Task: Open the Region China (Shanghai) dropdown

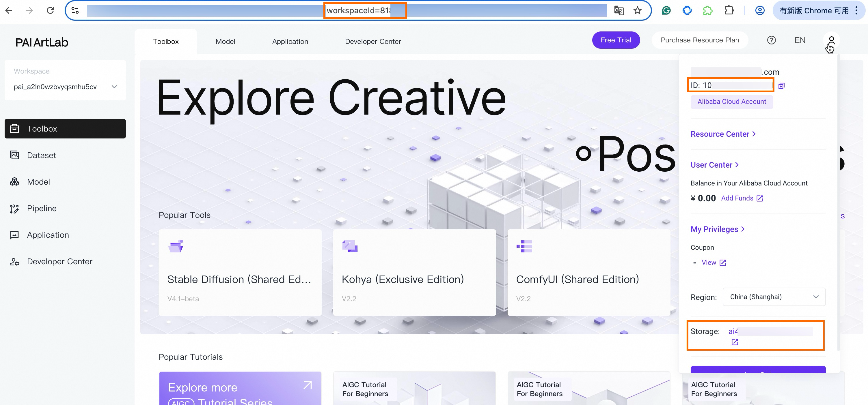Action: [774, 297]
